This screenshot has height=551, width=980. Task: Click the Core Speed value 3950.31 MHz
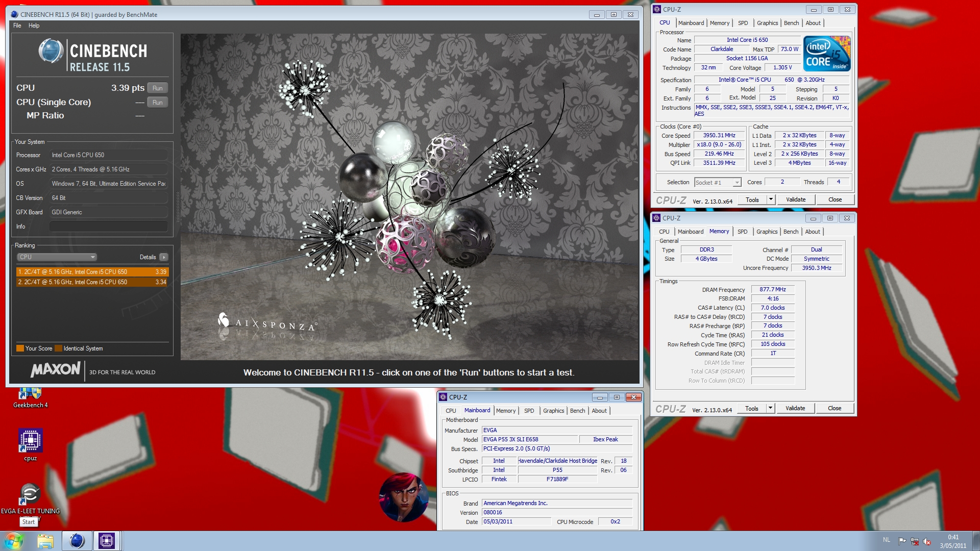(x=719, y=136)
